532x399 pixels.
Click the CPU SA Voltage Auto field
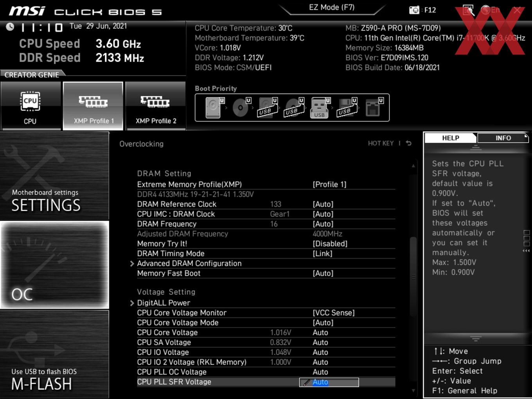pos(320,342)
